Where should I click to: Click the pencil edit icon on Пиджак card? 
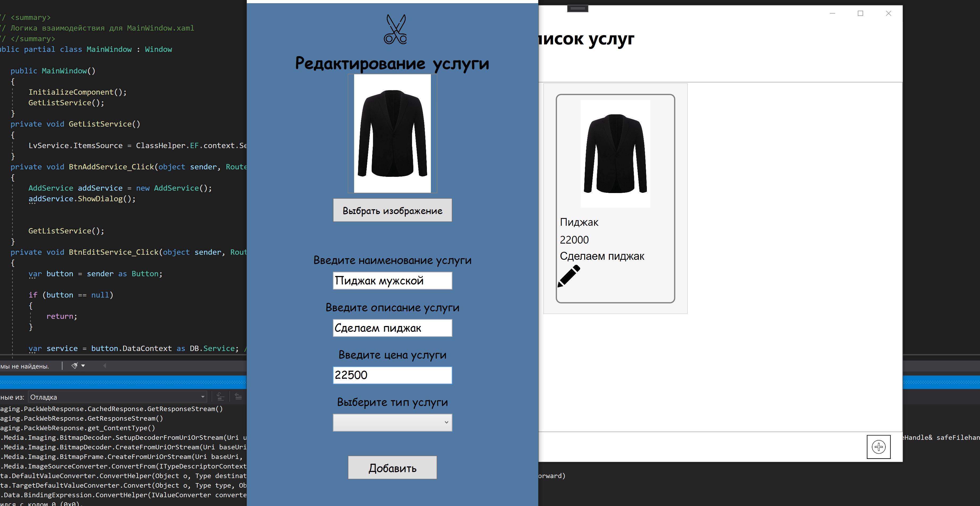(569, 276)
